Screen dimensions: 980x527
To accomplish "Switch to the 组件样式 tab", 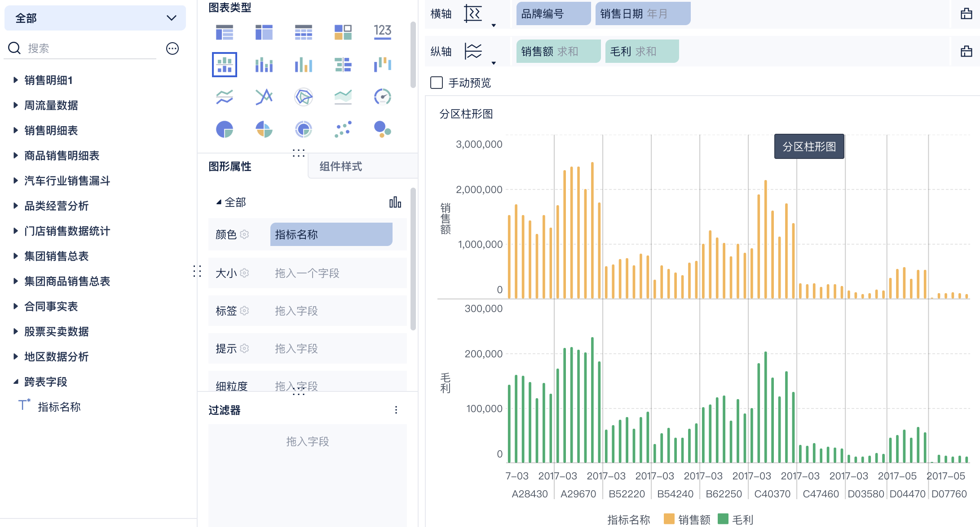I will pyautogui.click(x=341, y=167).
